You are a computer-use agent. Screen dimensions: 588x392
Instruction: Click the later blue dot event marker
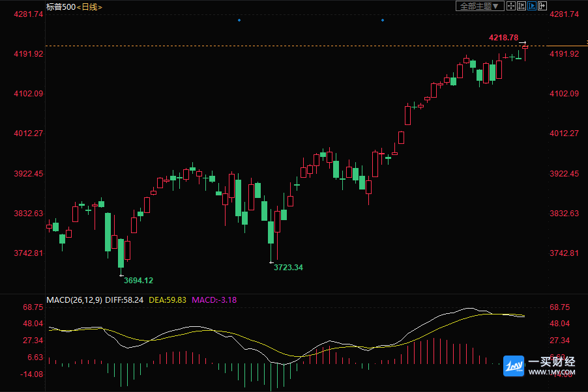click(383, 20)
